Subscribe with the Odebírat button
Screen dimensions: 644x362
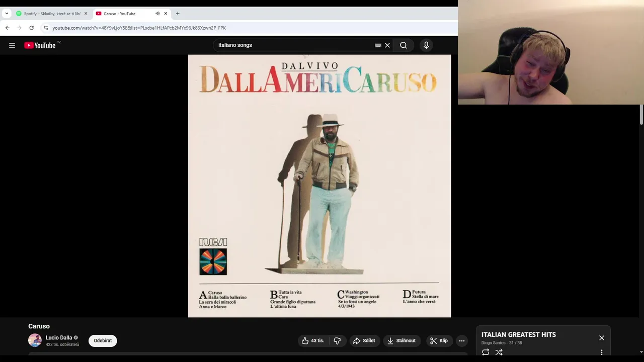click(x=103, y=341)
